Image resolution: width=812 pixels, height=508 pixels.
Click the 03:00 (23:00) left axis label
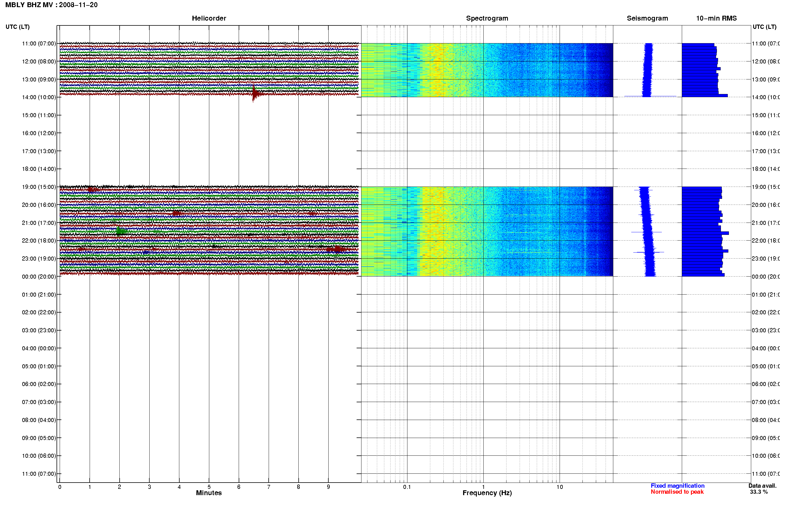pos(39,331)
